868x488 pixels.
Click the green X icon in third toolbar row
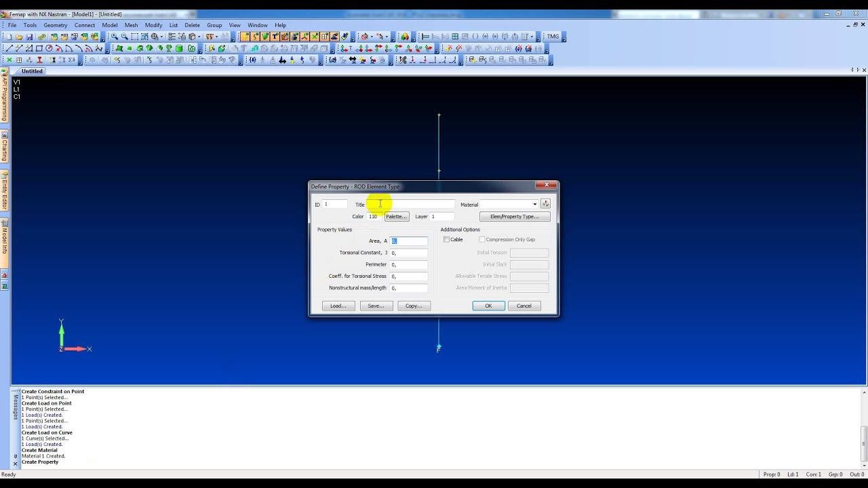pos(9,60)
